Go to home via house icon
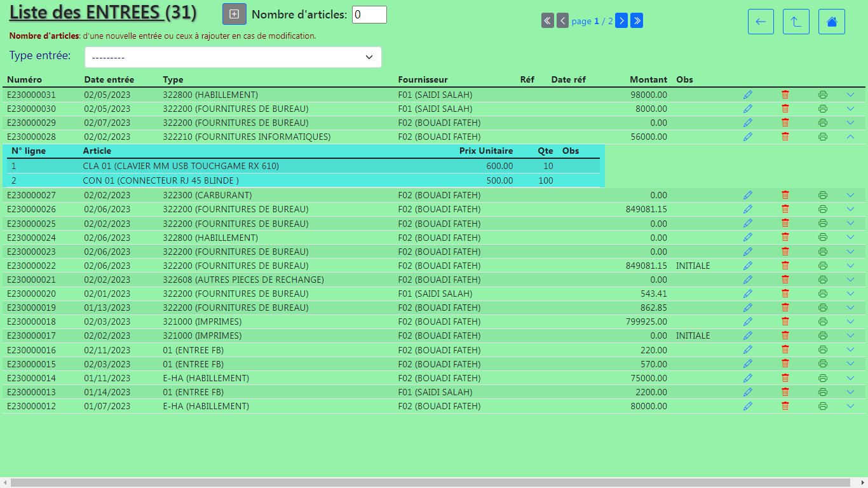 pos(832,22)
